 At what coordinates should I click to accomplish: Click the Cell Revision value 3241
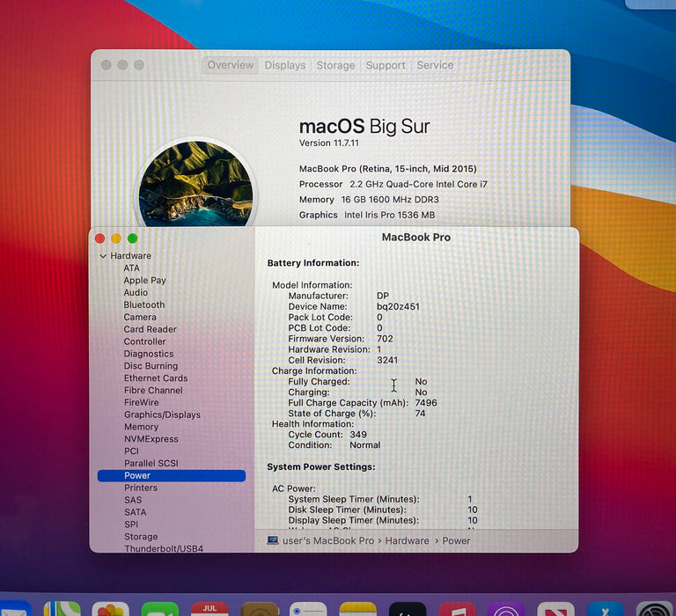[387, 360]
